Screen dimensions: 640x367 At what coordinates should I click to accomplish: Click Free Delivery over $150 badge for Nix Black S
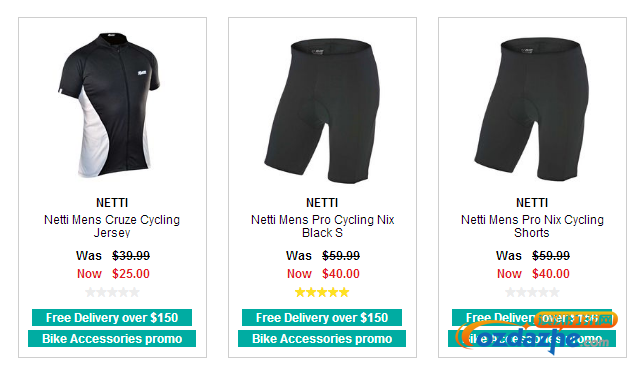(322, 318)
